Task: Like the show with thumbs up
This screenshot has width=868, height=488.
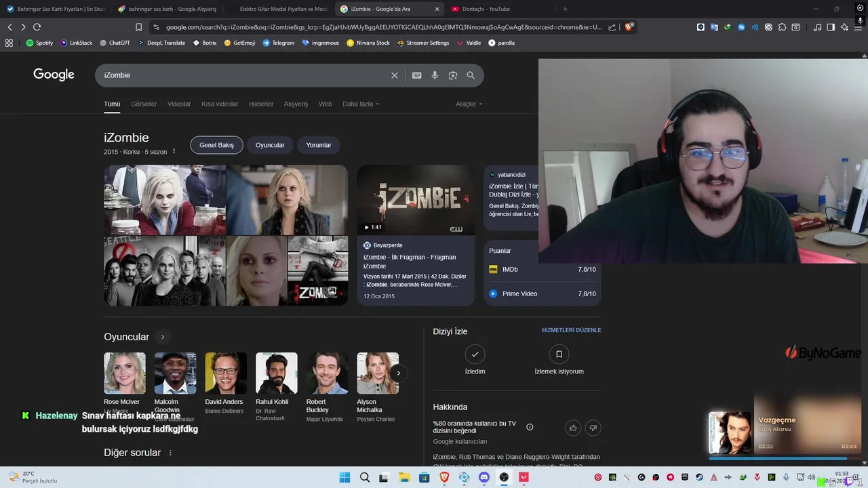Action: tap(573, 428)
